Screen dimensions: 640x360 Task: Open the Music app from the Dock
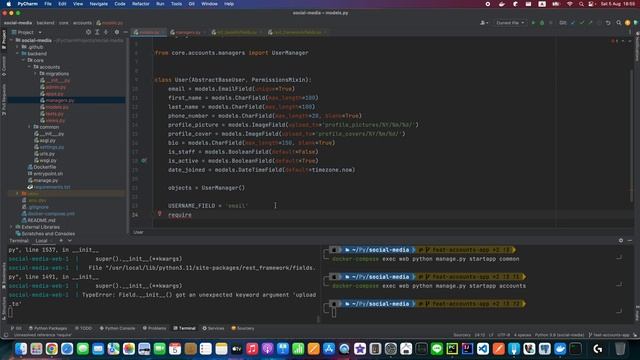252,349
